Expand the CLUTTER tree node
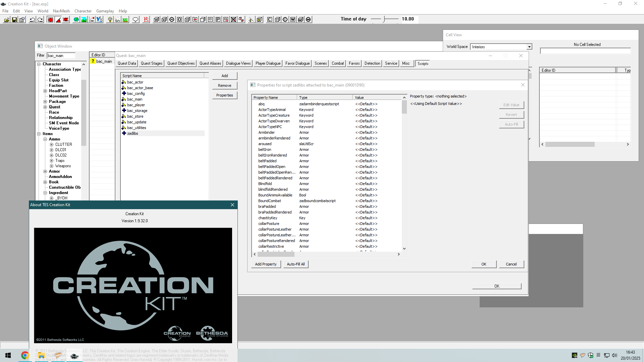 point(52,144)
